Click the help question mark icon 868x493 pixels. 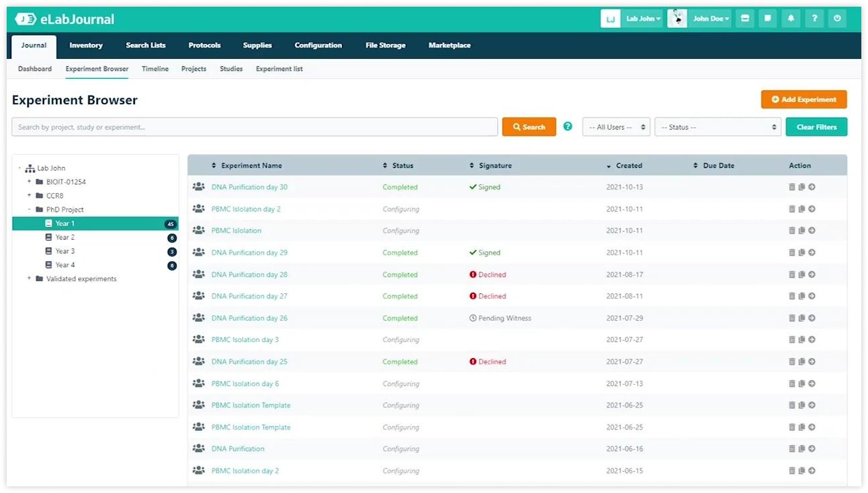tap(814, 18)
